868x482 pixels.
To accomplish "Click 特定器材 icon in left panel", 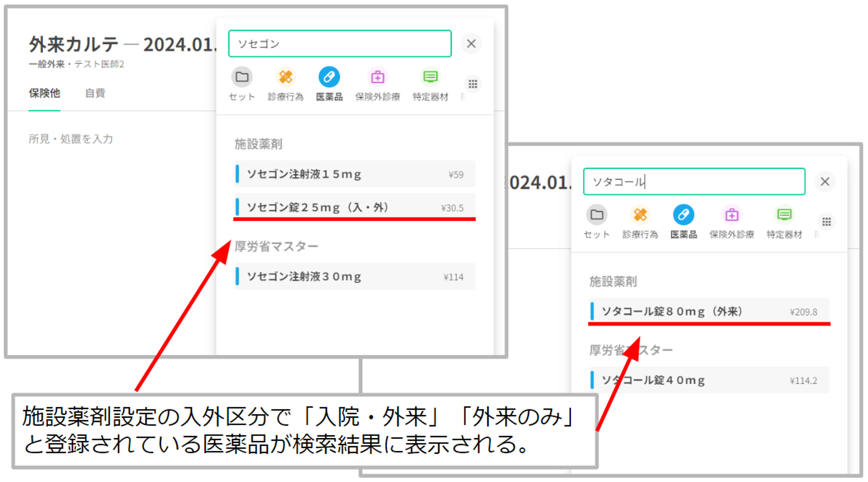I will click(430, 78).
